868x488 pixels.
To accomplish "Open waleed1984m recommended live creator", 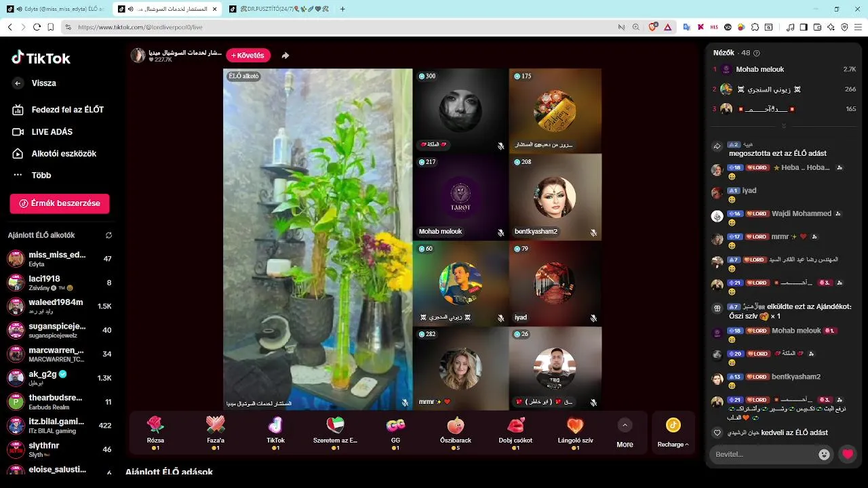I will pos(60,306).
